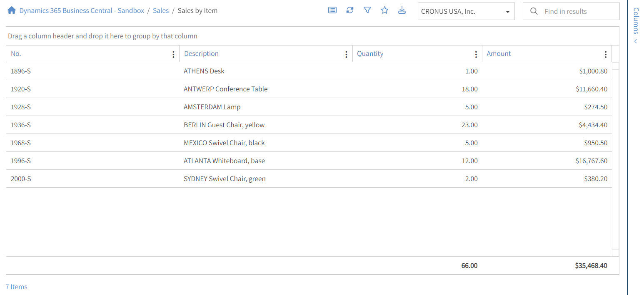Navigate to Sales via the breadcrumb
The width and height of the screenshot is (644, 295).
161,10
